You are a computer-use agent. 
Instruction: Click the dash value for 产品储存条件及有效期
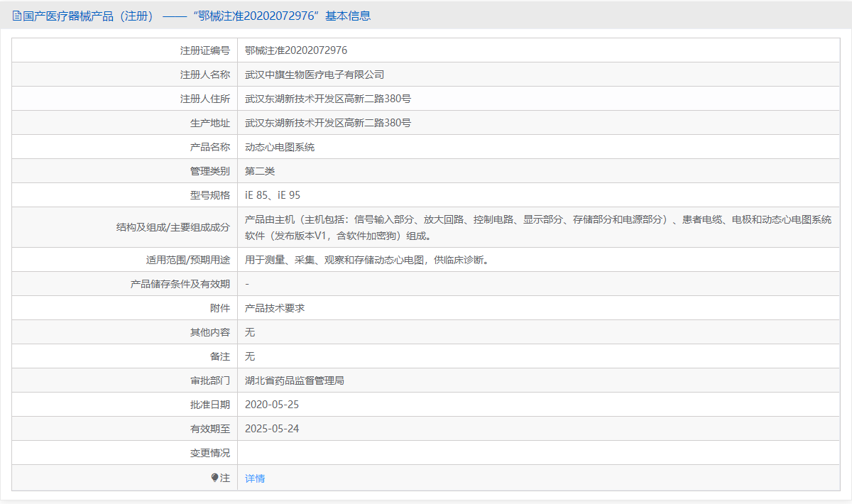[247, 284]
